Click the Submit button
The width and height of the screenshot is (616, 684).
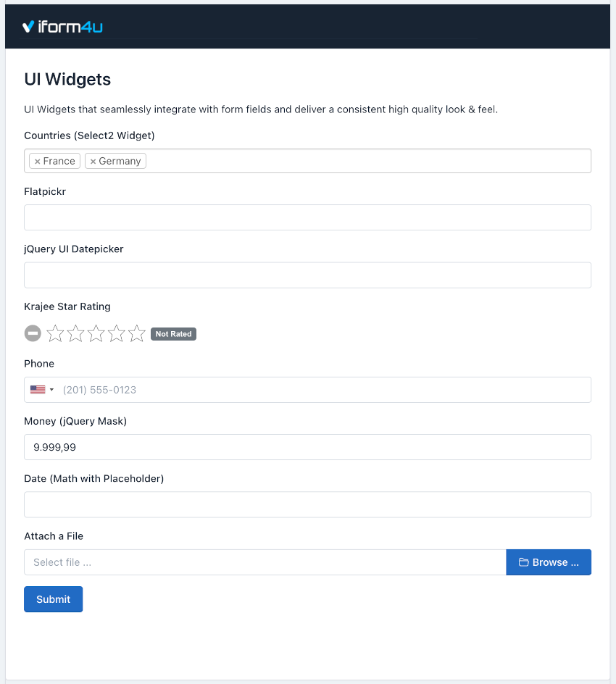[x=53, y=599]
